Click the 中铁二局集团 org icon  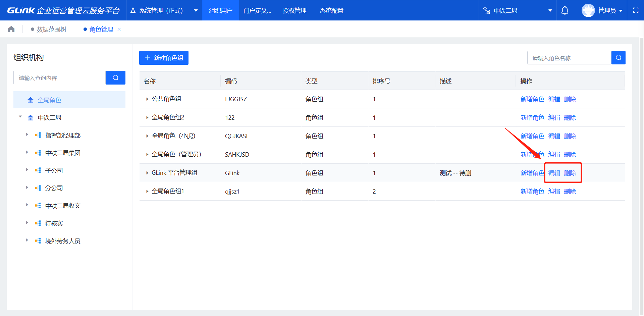(x=38, y=153)
